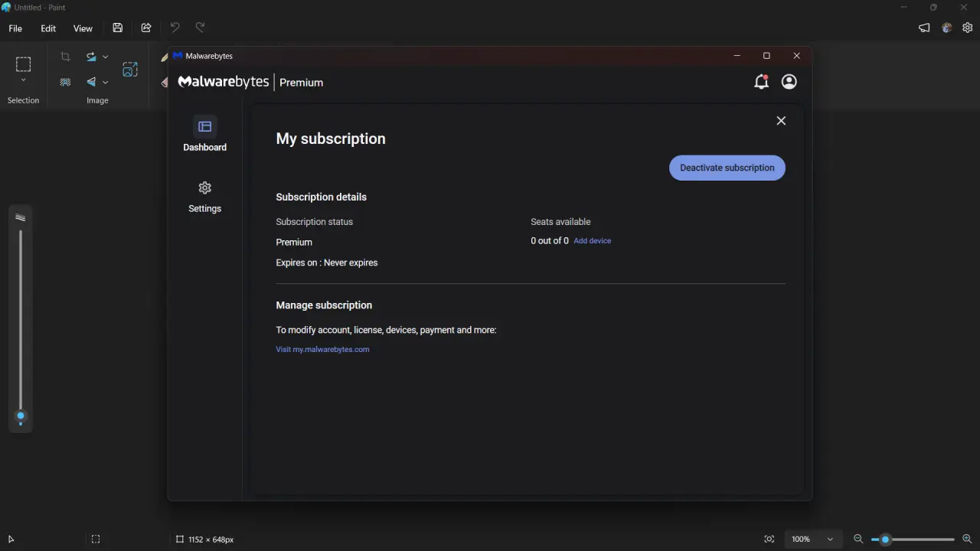
Task: Go to Malwarebytes Dashboard tab
Action: [204, 134]
